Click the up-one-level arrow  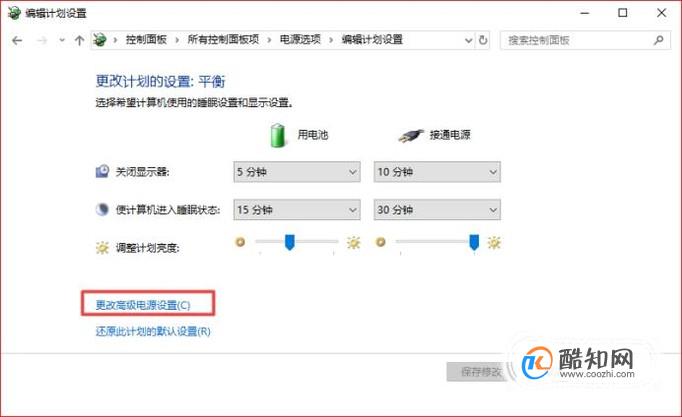(79, 40)
